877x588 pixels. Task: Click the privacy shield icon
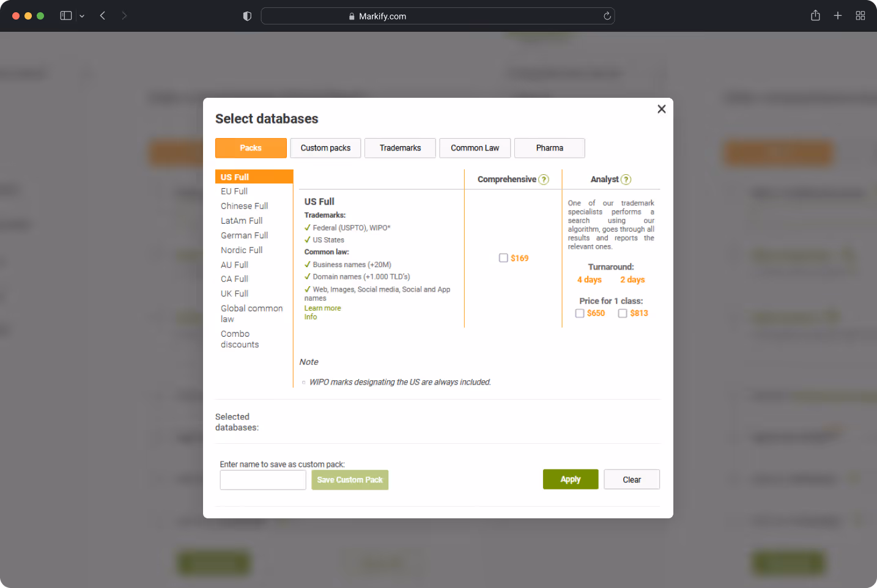pyautogui.click(x=247, y=16)
